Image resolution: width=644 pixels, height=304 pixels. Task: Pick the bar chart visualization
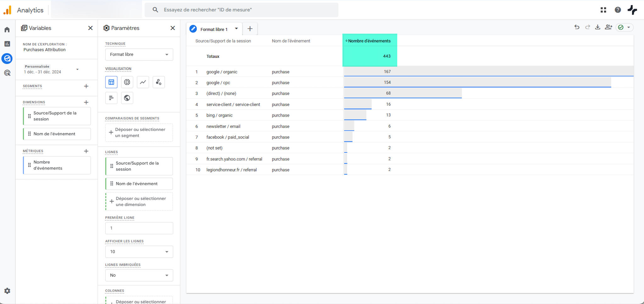coord(111,98)
